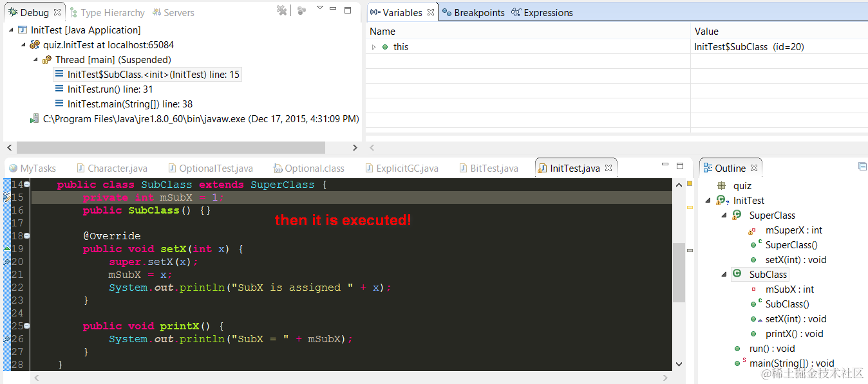Select stack frame InitTest$SubClass.<init> line 15
Image resolution: width=868 pixels, height=384 pixels.
[x=147, y=75]
